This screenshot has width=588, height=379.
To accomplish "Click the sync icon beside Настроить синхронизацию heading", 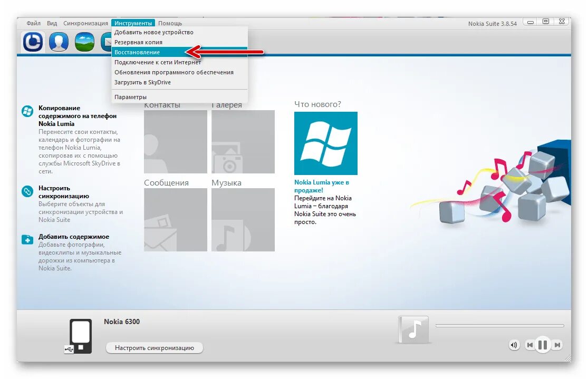I will 27,191.
